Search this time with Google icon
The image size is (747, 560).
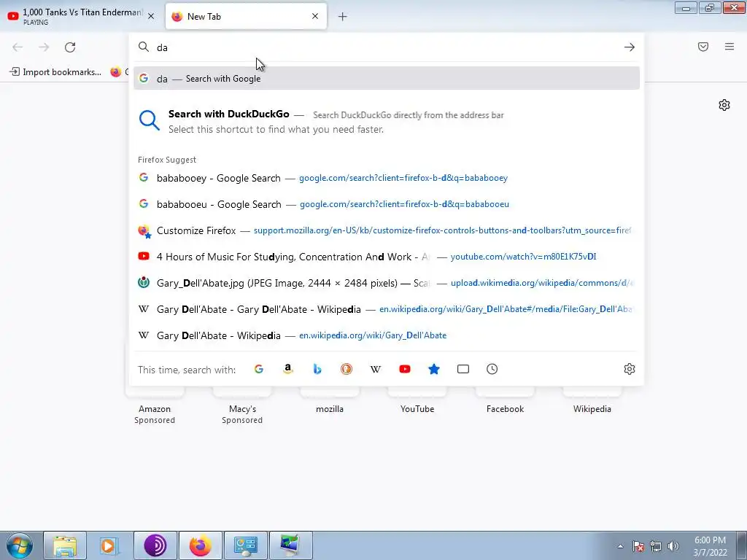pos(259,369)
